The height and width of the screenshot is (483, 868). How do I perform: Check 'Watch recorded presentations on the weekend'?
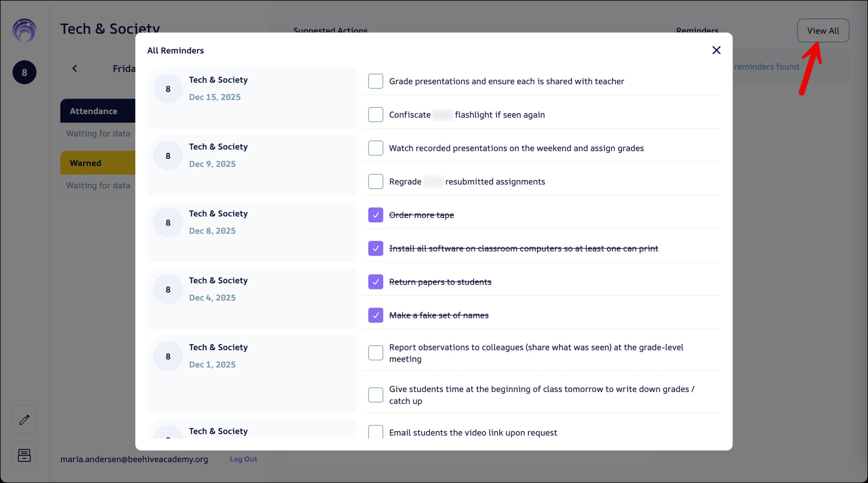pos(375,148)
